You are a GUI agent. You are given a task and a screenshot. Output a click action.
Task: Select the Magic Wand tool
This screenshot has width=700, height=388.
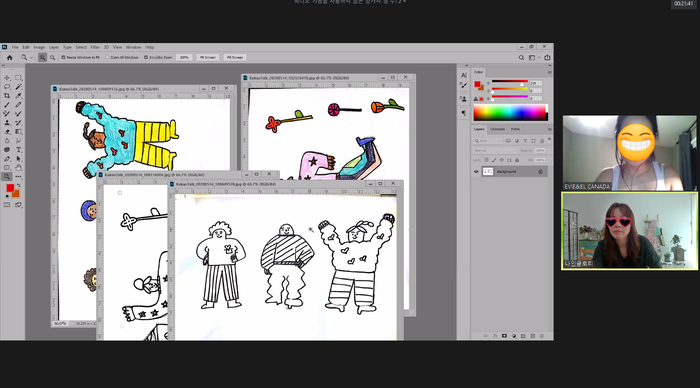18,87
